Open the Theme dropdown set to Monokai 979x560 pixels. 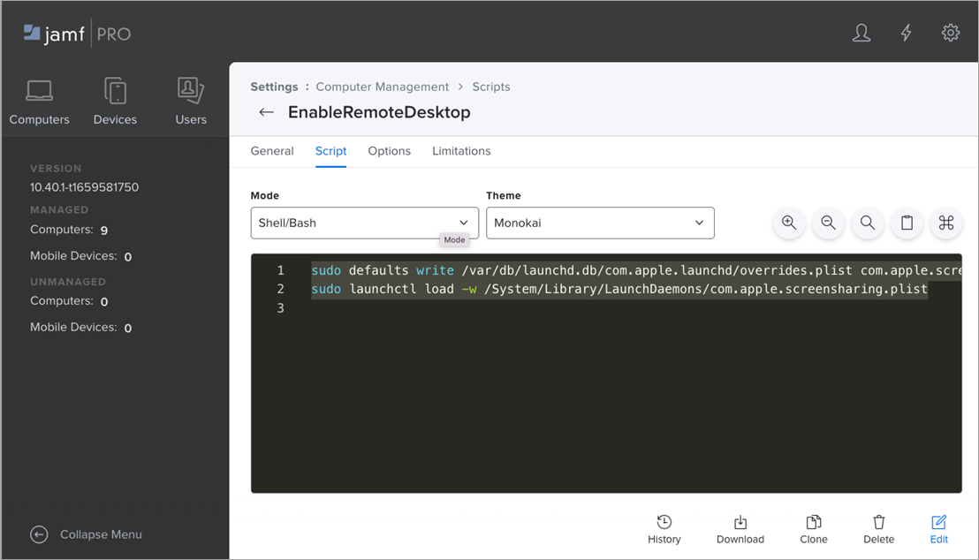tap(600, 223)
